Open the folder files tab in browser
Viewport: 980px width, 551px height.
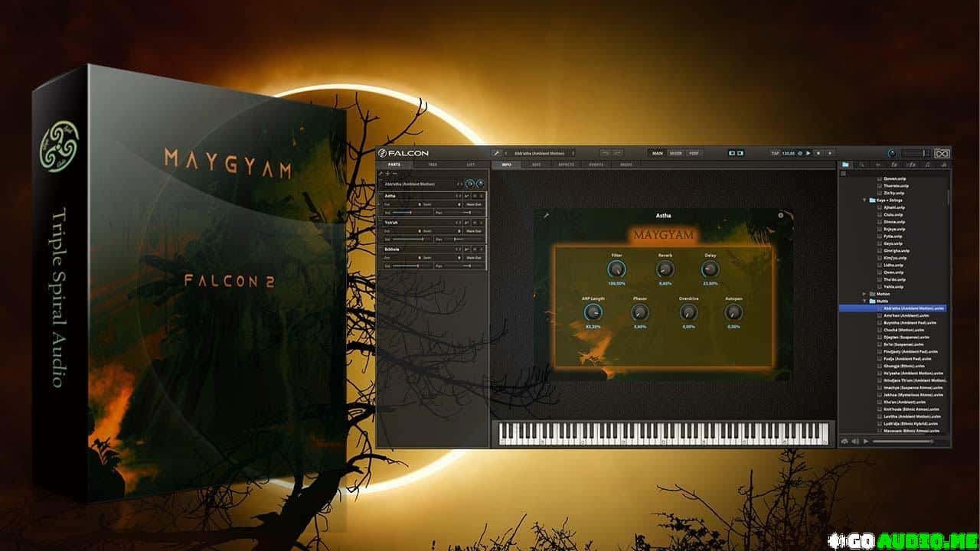click(845, 165)
